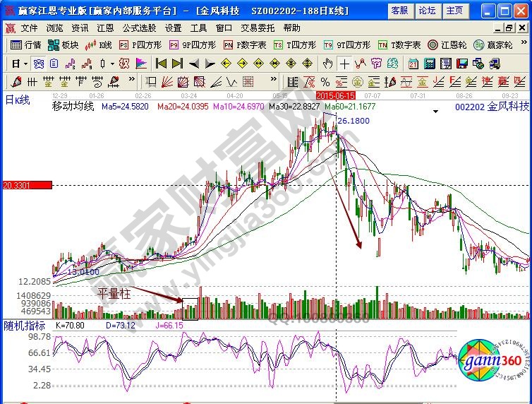Viewport: 532px width, 404px height.
Task: Open the 公式选股 menu
Action: pyautogui.click(x=139, y=28)
